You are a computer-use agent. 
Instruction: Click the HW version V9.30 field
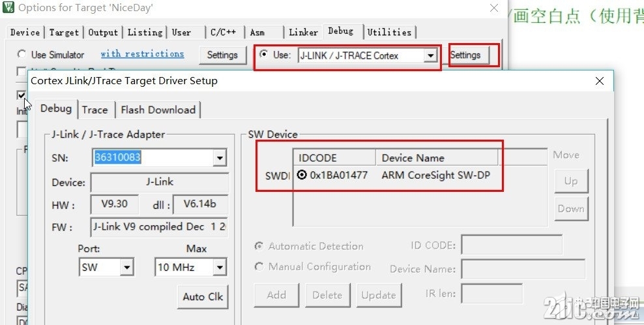(114, 204)
